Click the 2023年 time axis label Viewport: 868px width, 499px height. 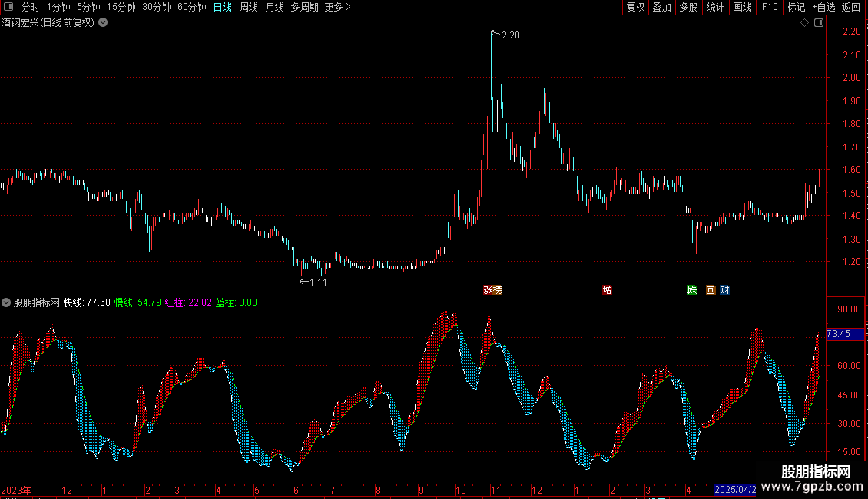(x=16, y=490)
